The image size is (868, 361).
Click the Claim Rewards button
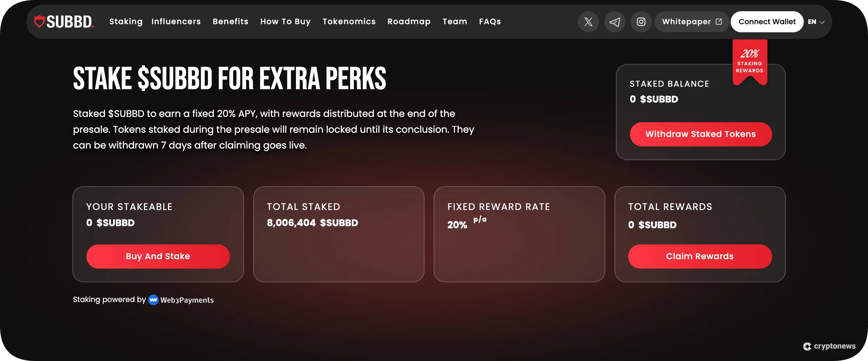click(700, 256)
